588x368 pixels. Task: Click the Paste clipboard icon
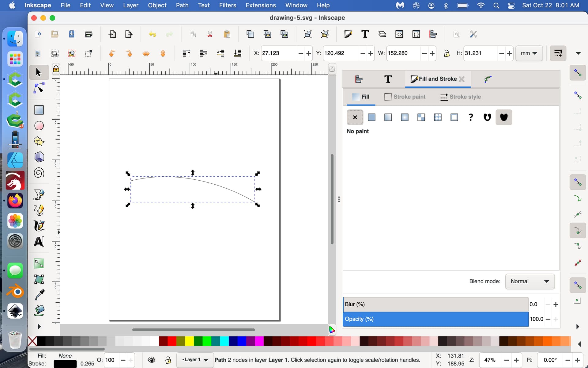[x=227, y=34]
